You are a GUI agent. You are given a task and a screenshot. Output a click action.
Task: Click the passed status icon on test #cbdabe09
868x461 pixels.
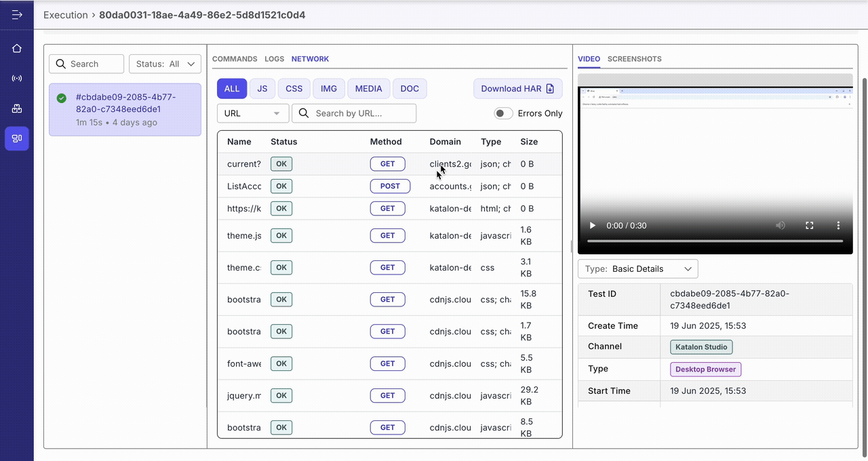[62, 98]
